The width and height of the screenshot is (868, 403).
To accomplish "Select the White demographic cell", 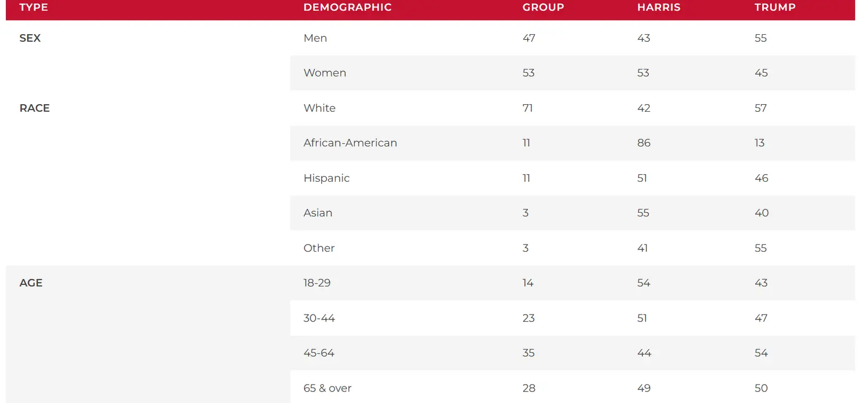I will click(320, 108).
